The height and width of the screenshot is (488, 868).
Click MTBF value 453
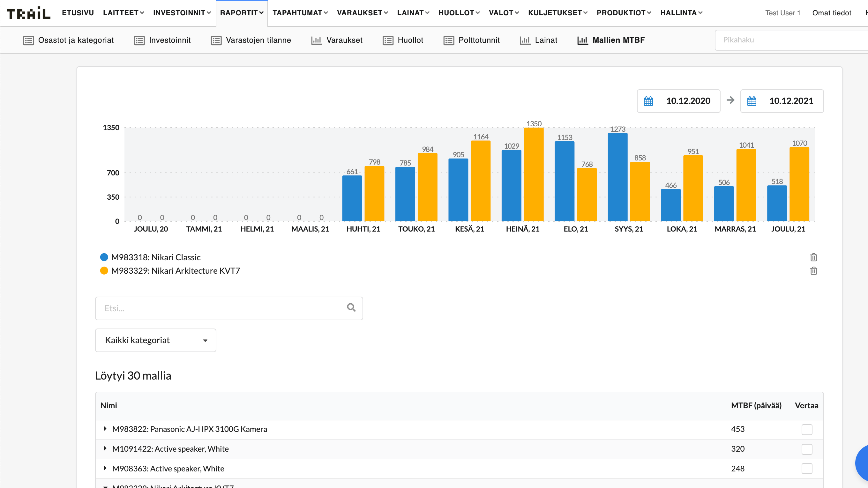click(737, 429)
